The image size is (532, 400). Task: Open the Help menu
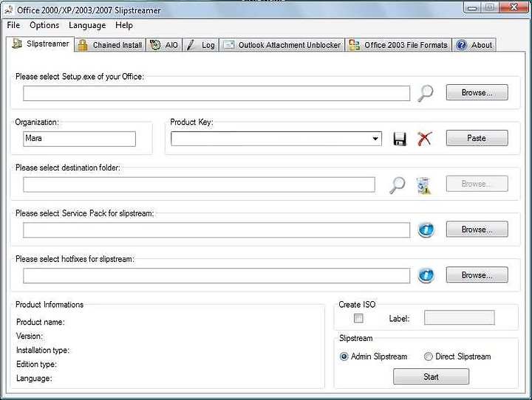pos(124,25)
